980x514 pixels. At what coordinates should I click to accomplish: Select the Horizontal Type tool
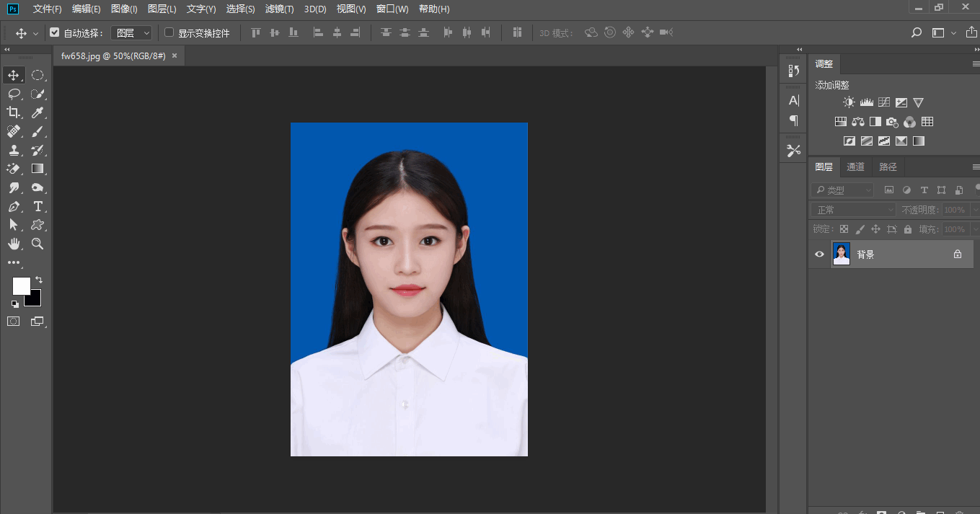tap(37, 206)
